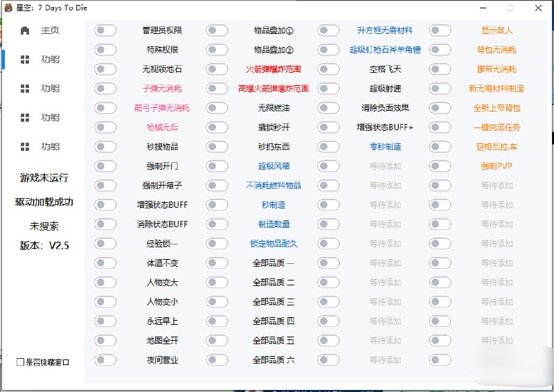Screen dimensions: 554x392
Task: Turn on 一键完成任务 toggle
Action: [x=440, y=127]
